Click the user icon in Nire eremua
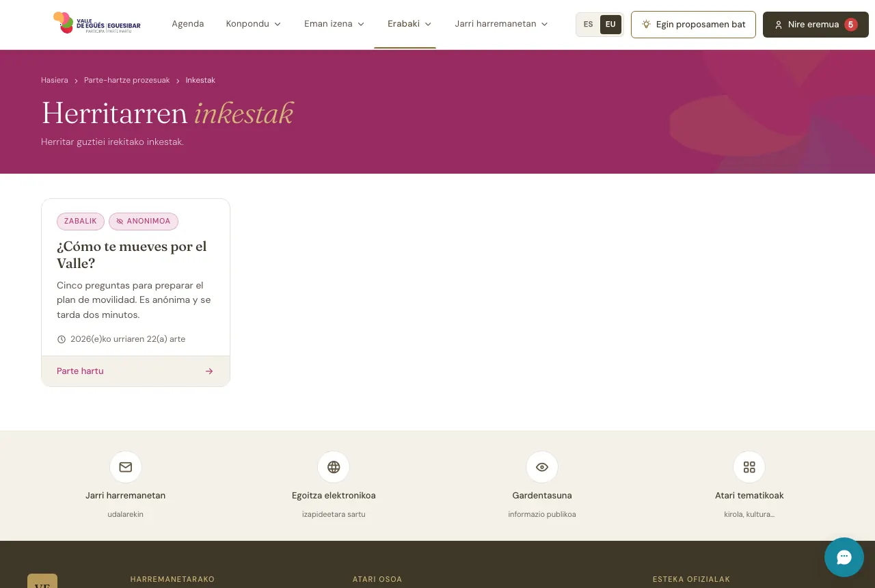The height and width of the screenshot is (588, 875). coord(778,25)
